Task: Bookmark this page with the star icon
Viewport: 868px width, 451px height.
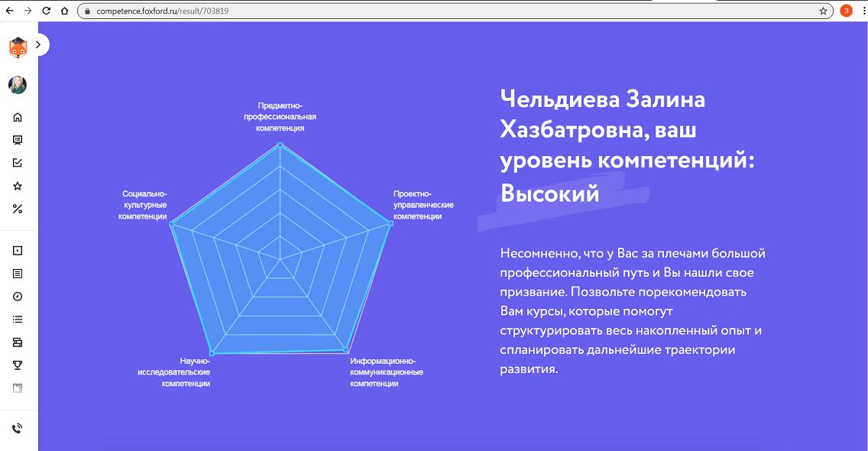Action: [823, 11]
